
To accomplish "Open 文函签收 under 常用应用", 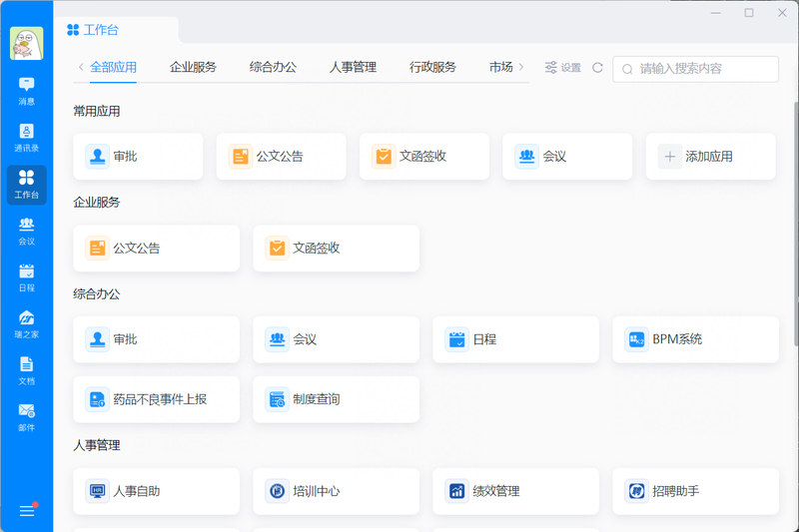I will click(x=424, y=157).
